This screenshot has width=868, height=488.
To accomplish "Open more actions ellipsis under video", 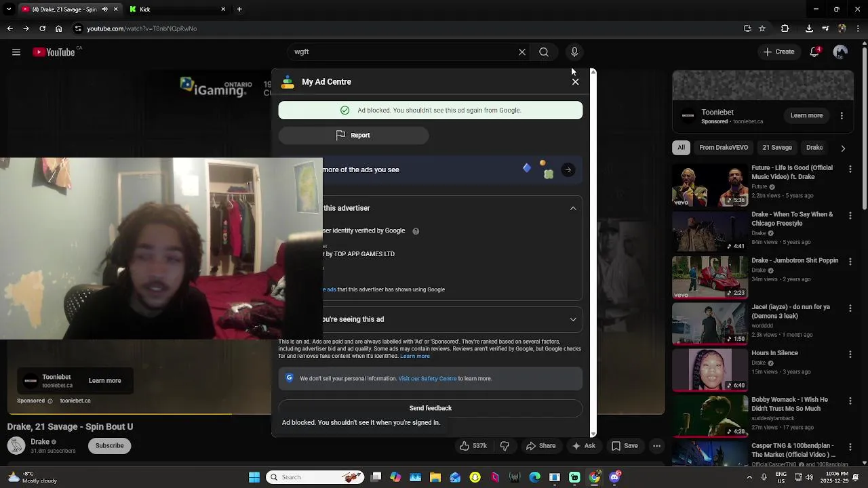I will [x=656, y=446].
